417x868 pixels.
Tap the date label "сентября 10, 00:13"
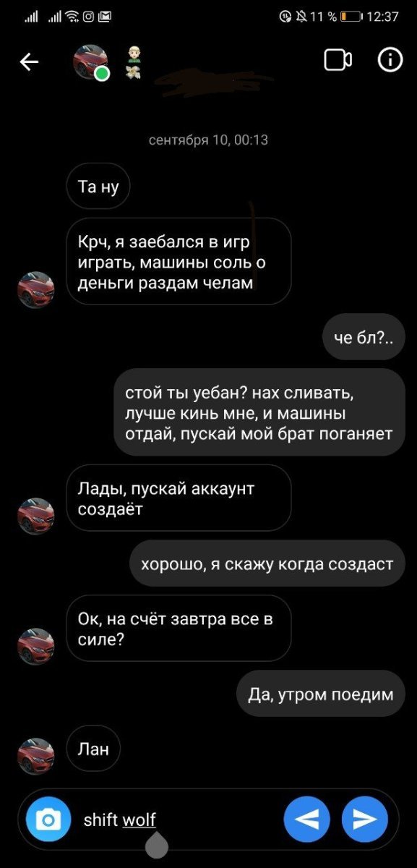(208, 140)
